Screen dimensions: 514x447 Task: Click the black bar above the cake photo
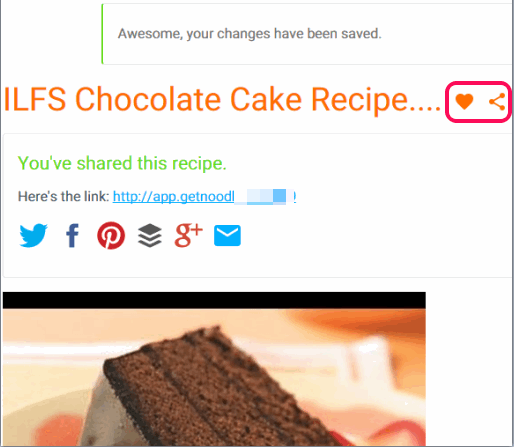[x=214, y=300]
